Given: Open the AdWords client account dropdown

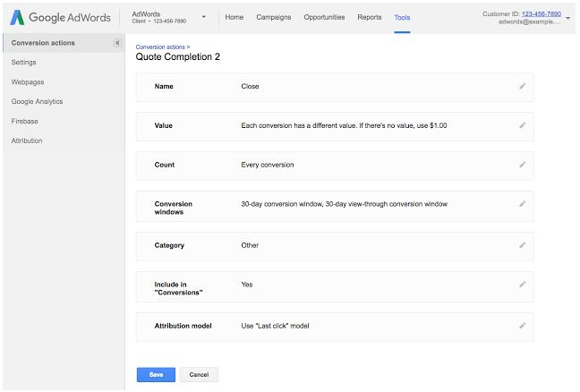Looking at the screenshot, I should coord(203,17).
